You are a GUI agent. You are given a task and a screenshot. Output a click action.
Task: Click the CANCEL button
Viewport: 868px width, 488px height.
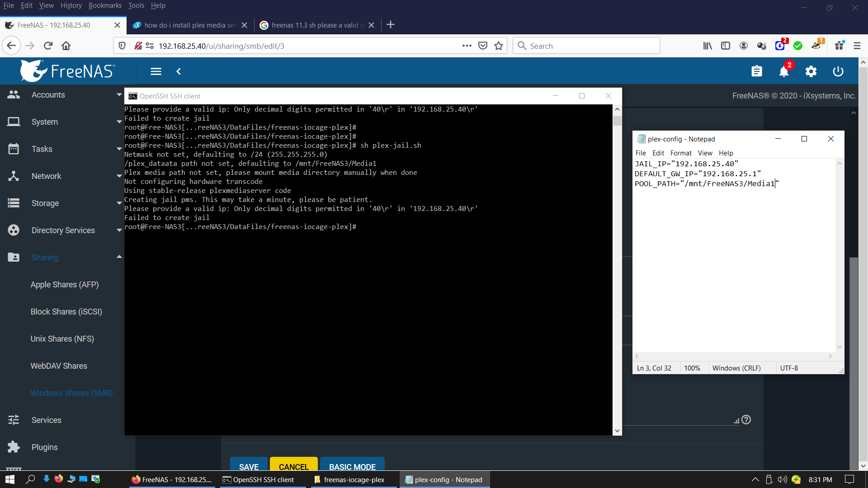[x=294, y=464]
